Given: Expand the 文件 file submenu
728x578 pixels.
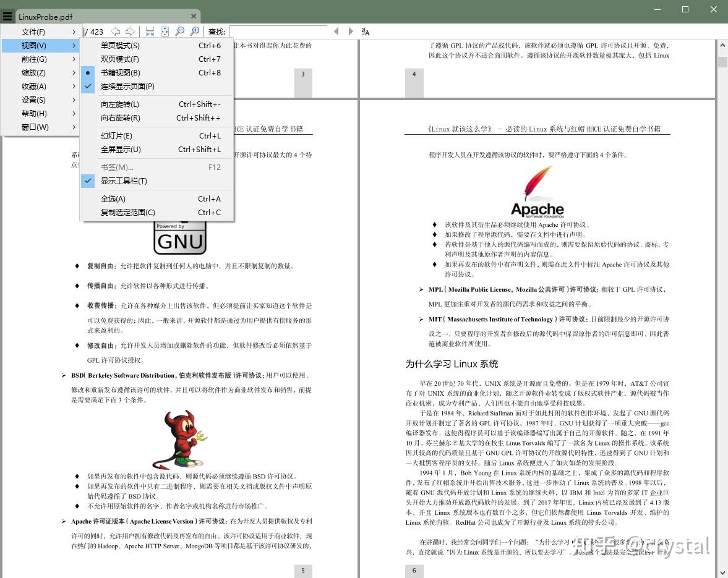Looking at the screenshot, I should coord(33,31).
